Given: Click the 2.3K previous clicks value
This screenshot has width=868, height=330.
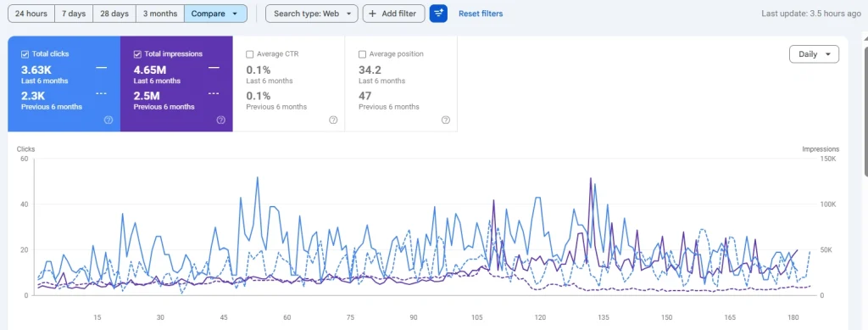Looking at the screenshot, I should click(x=33, y=97).
